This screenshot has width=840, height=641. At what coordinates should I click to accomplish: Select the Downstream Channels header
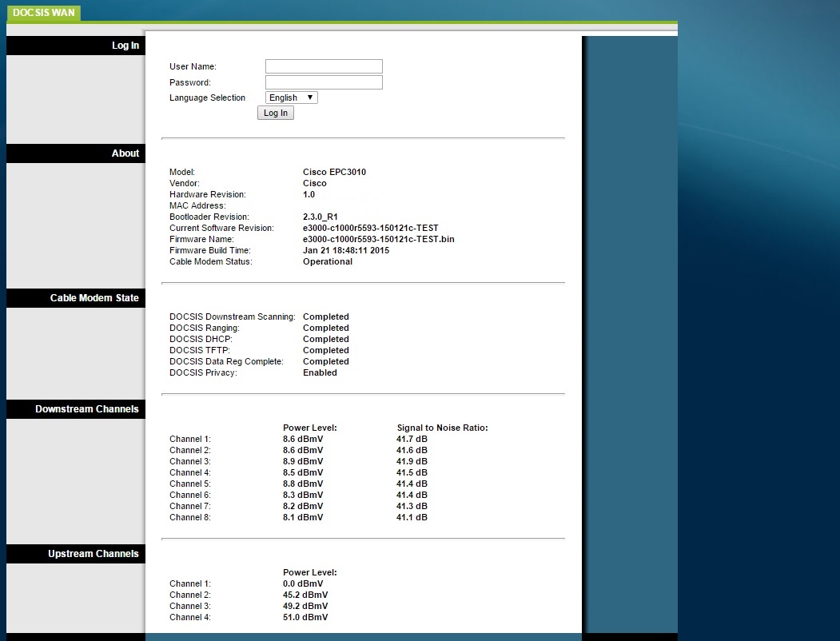click(x=76, y=409)
